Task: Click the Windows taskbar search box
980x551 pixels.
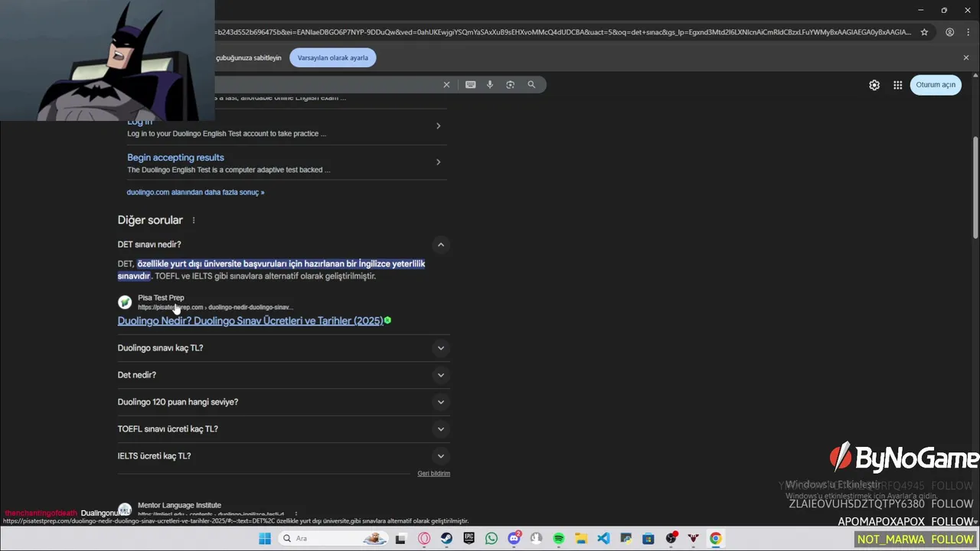Action: 332,539
